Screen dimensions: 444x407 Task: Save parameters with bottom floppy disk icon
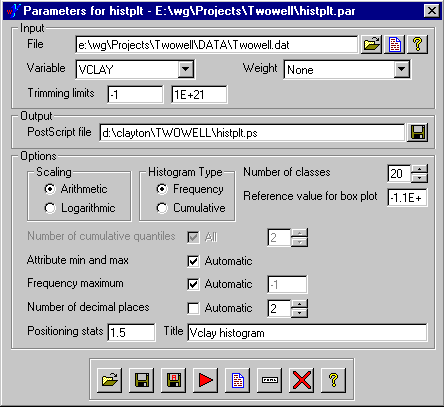(x=142, y=380)
